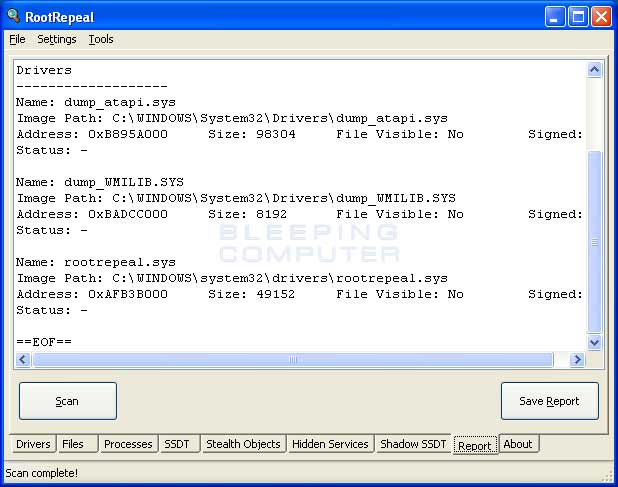Minimize the RootRepeal window
The width and height of the screenshot is (618, 487).
(x=555, y=17)
